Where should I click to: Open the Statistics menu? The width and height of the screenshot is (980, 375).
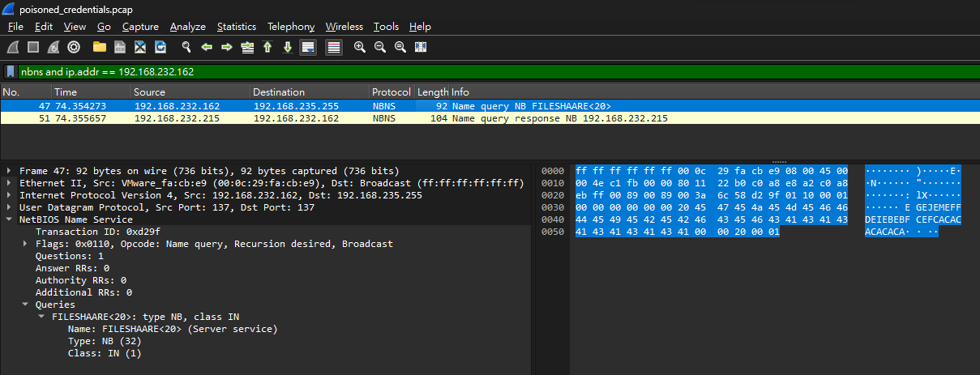[x=237, y=27]
